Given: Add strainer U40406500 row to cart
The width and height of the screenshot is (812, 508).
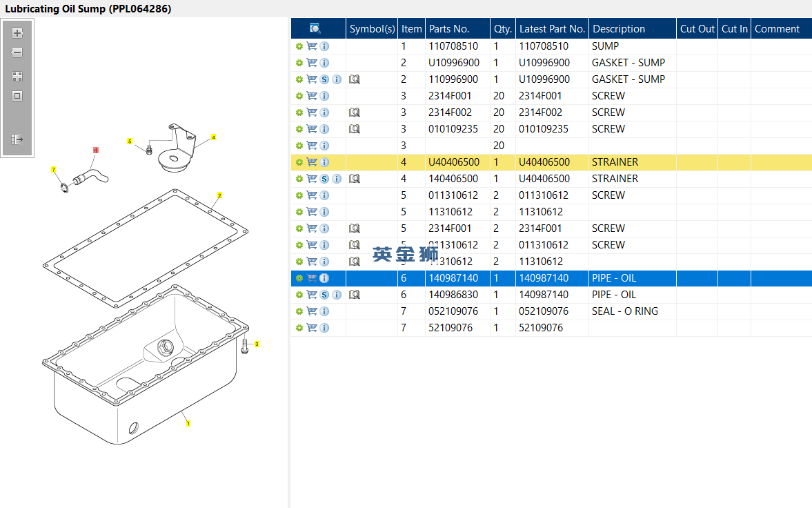Looking at the screenshot, I should [x=312, y=162].
